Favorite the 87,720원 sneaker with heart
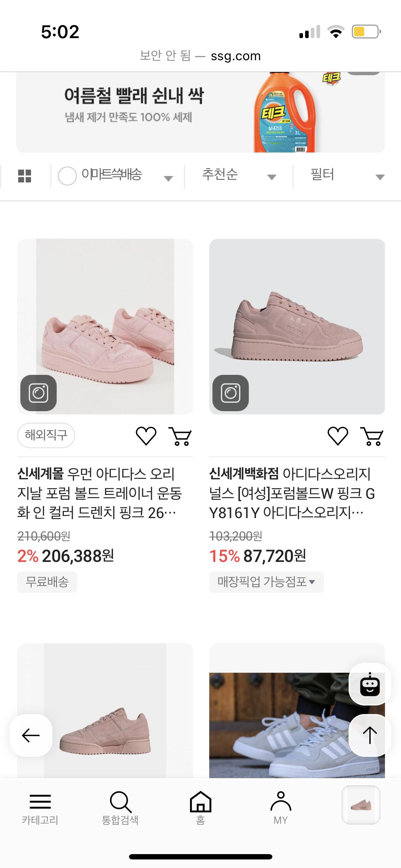This screenshot has height=868, width=401. (x=338, y=436)
